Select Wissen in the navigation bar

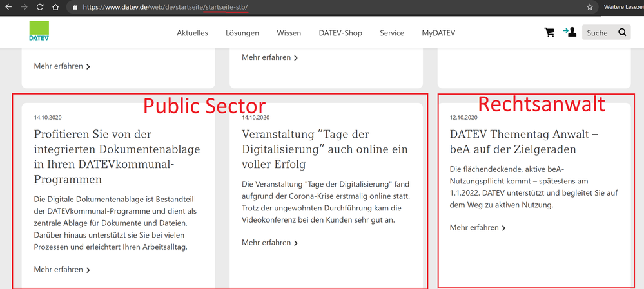coord(289,33)
